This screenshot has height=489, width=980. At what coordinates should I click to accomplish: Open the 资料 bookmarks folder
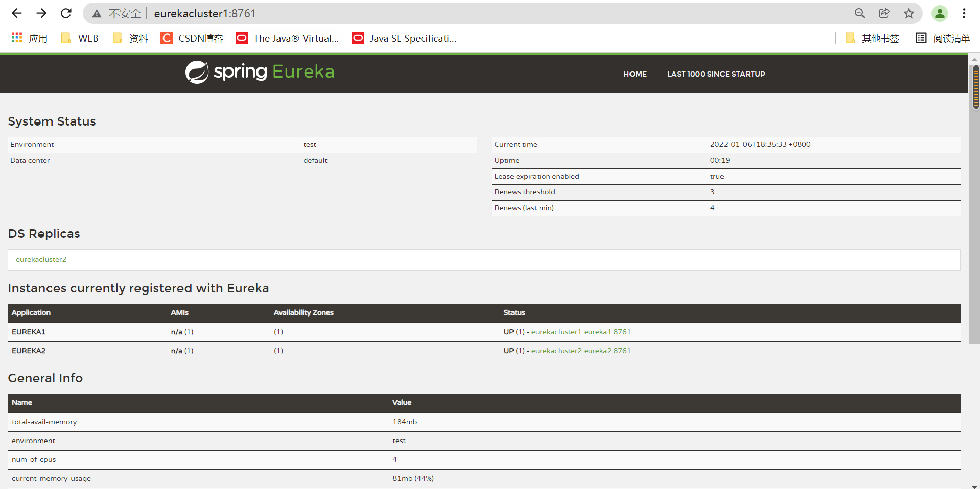130,38
